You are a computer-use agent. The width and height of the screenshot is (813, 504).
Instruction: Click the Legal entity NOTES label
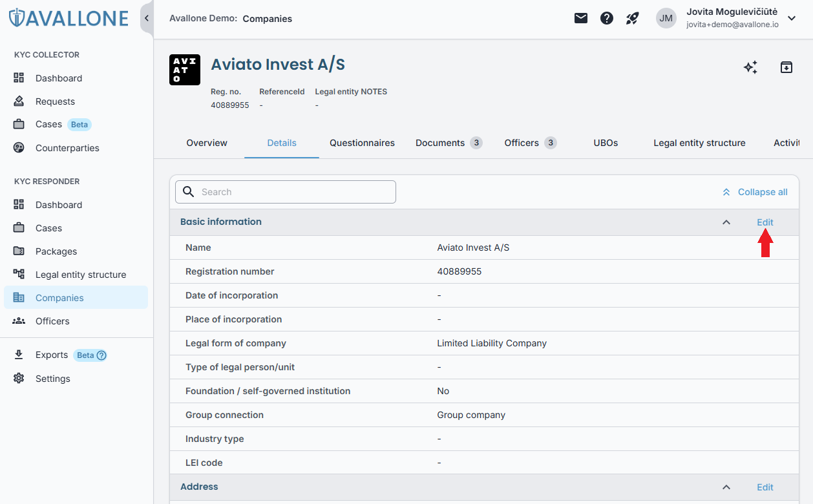click(351, 92)
